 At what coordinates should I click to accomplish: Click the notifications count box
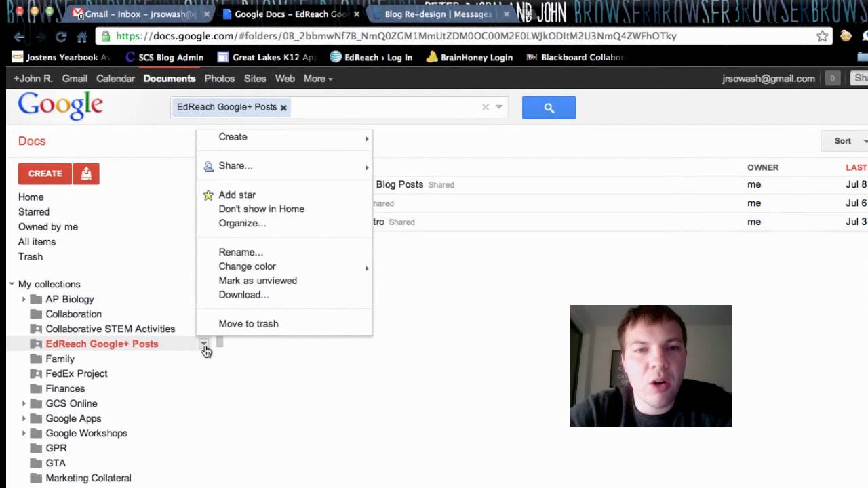832,79
